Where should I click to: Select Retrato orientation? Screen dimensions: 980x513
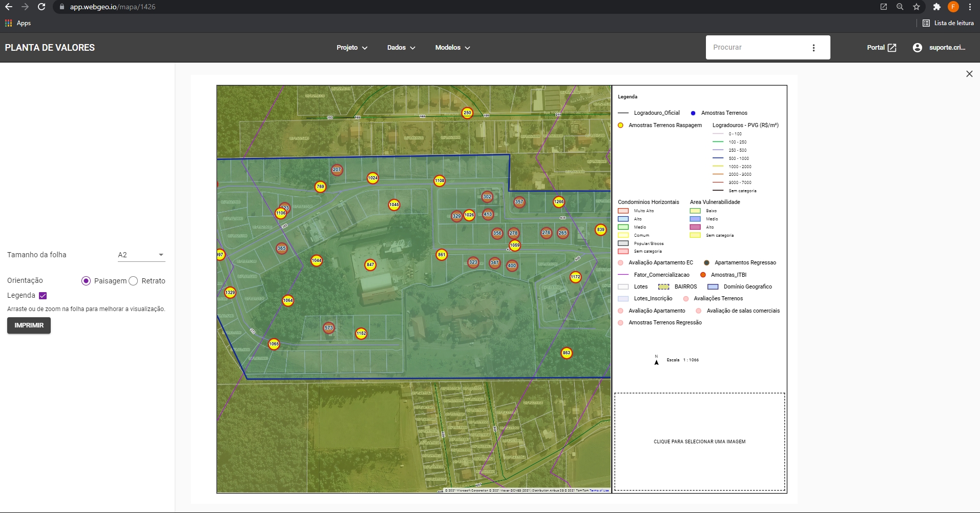click(133, 281)
